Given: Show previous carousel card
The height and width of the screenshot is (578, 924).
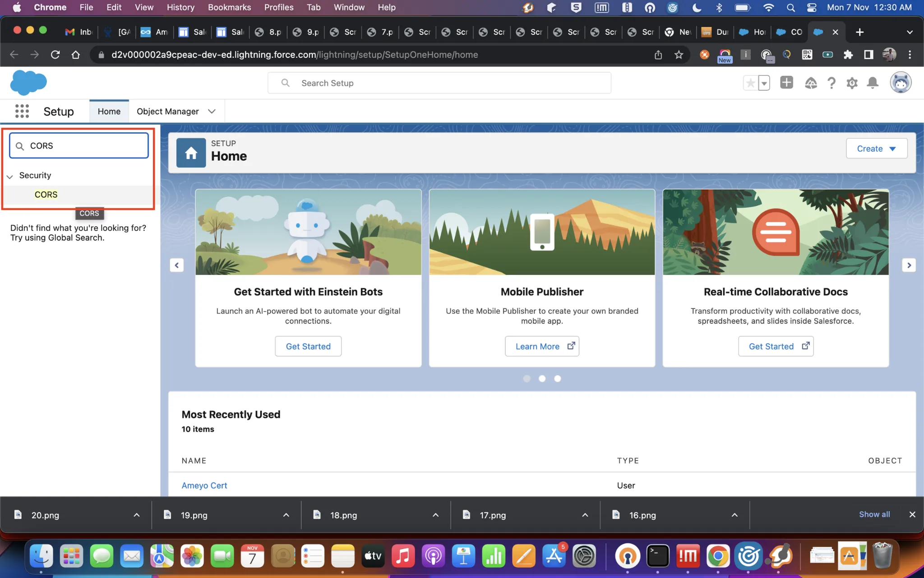Looking at the screenshot, I should 177,265.
